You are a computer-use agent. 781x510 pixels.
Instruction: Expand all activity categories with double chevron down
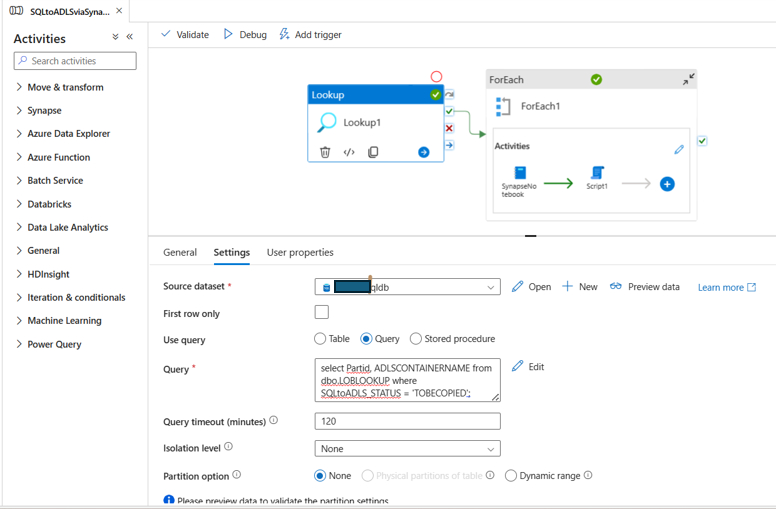[x=116, y=37]
